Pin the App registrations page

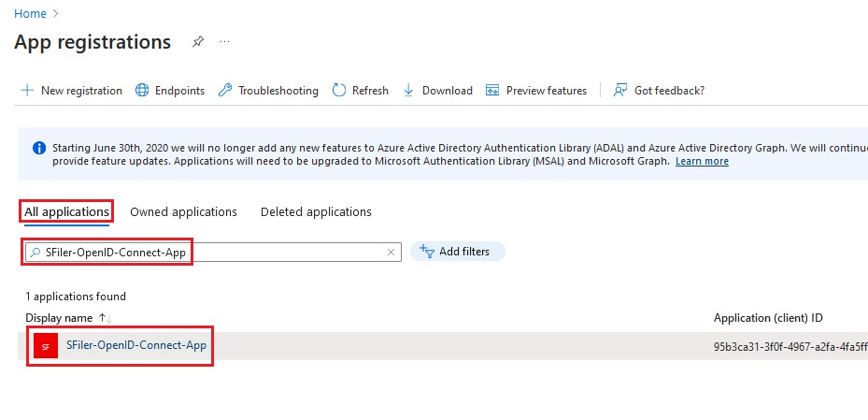click(198, 41)
